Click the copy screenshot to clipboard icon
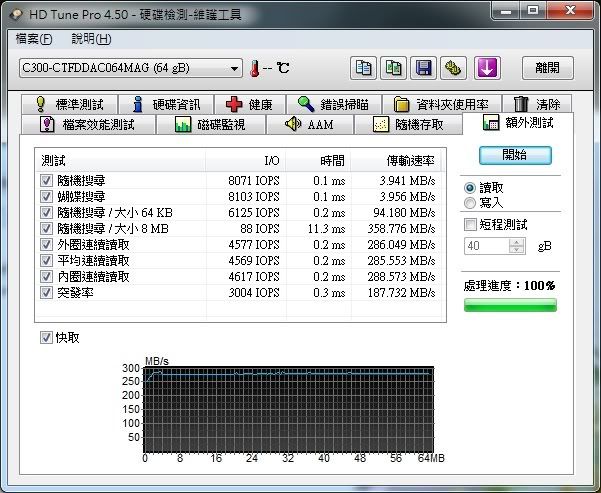This screenshot has width=601, height=493. [x=393, y=68]
